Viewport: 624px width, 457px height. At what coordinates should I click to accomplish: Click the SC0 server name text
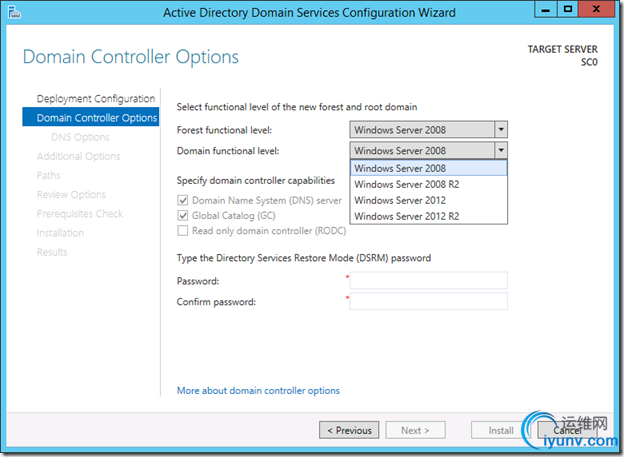[x=589, y=62]
